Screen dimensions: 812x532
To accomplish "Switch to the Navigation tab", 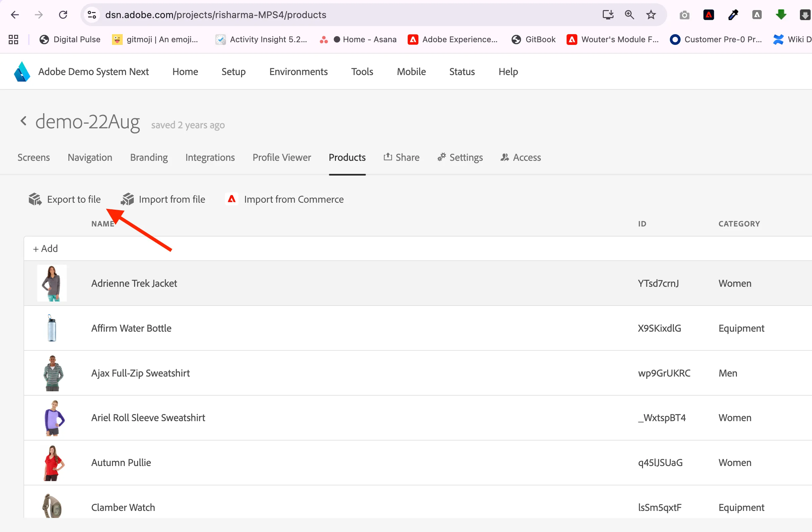I will pyautogui.click(x=90, y=157).
